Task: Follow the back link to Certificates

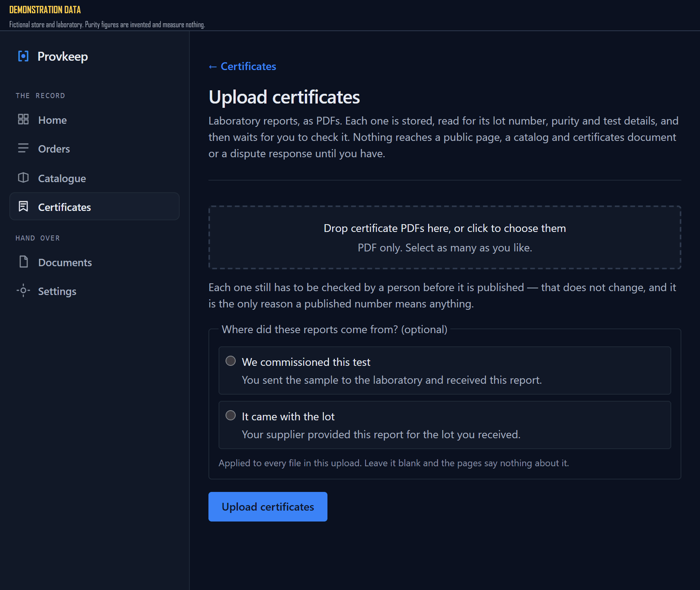Action: (x=242, y=67)
